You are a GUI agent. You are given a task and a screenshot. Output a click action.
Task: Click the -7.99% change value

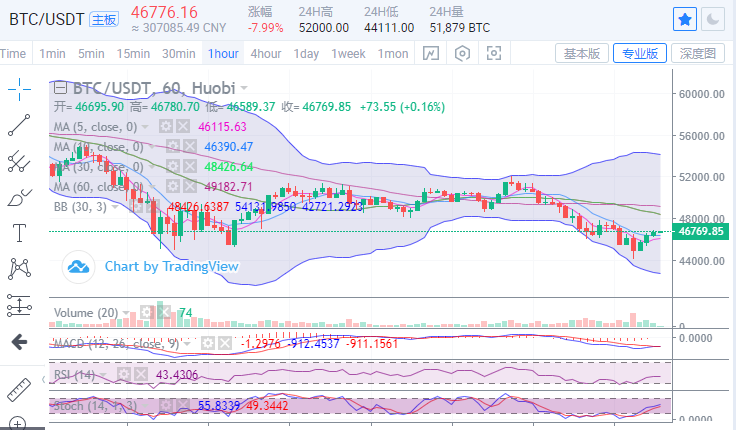click(x=266, y=28)
